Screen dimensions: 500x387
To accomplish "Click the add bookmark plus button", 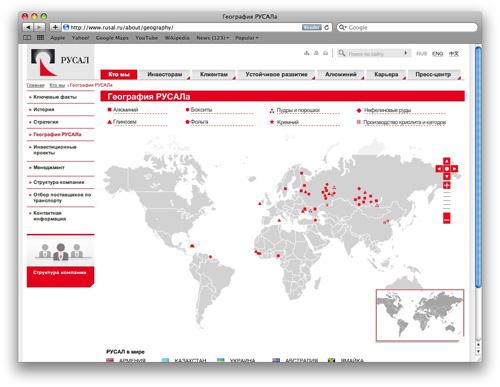I will [x=55, y=27].
